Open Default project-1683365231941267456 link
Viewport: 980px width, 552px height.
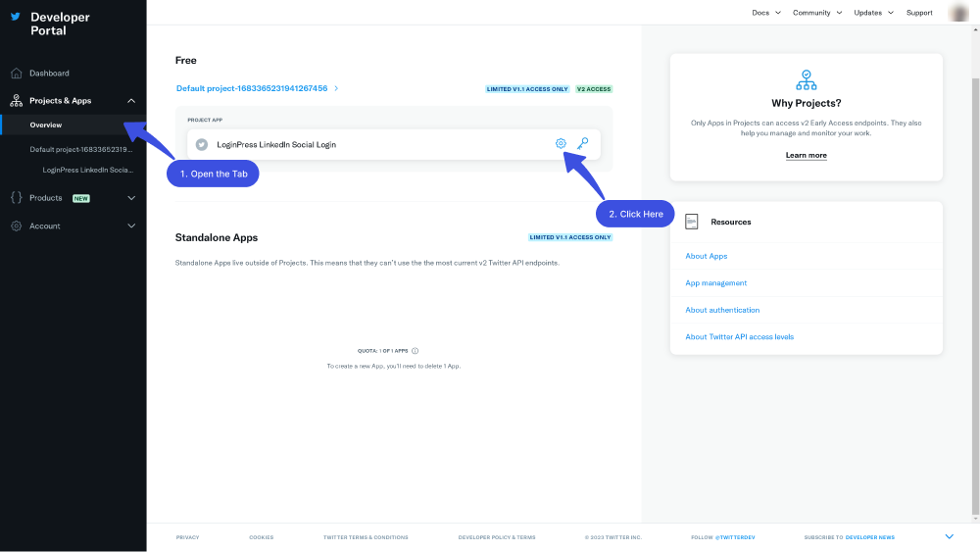point(252,89)
